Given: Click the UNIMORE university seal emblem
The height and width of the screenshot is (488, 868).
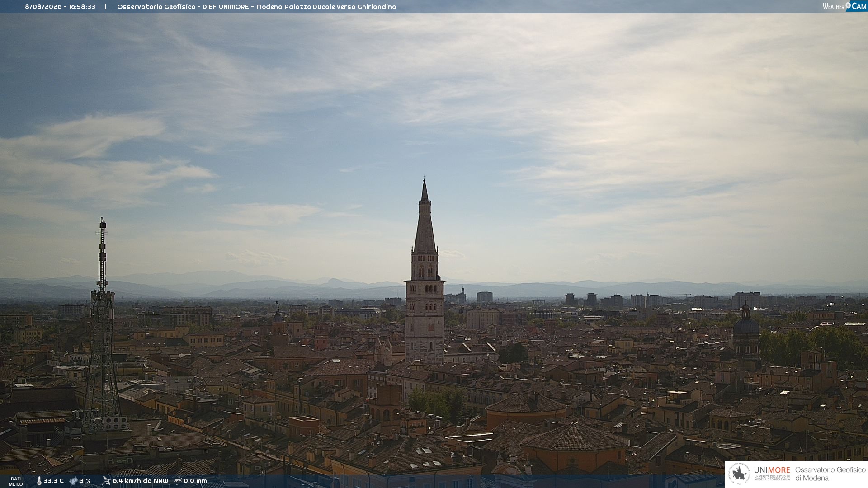Looking at the screenshot, I should point(739,474).
